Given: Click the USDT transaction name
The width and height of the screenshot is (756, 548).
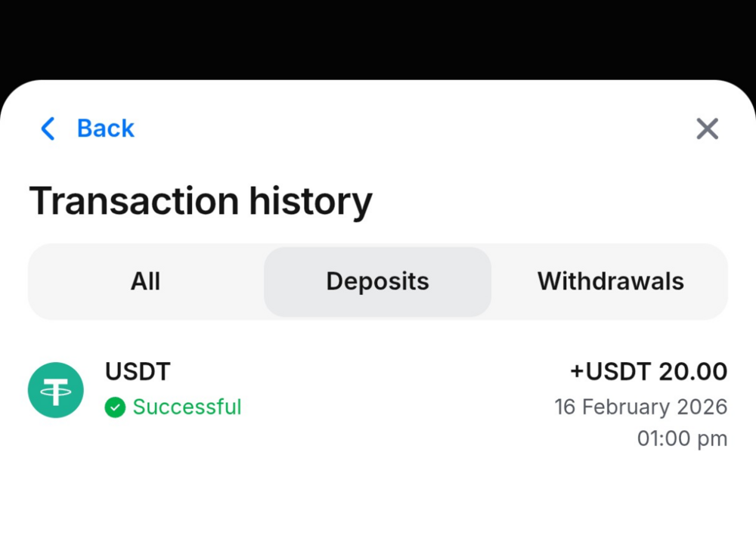Looking at the screenshot, I should tap(138, 371).
